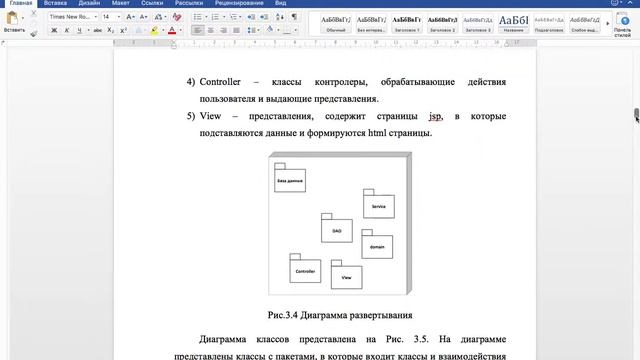Image resolution: width=640 pixels, height=360 pixels.
Task: Show paragraph marks with the pilcrow button
Action: pos(294,17)
